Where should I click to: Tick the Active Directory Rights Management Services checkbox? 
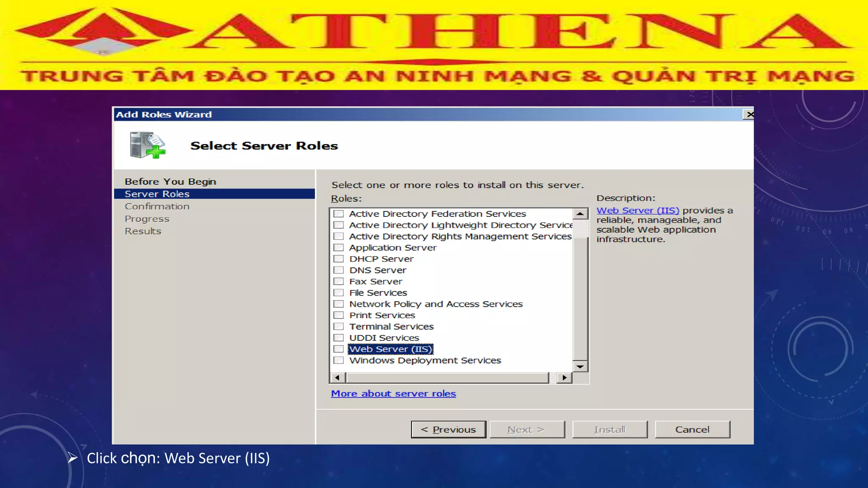point(338,236)
